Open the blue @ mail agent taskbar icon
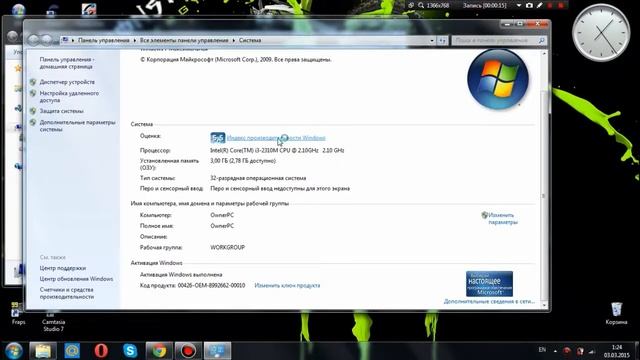This screenshot has width=640, height=360. coord(72,351)
